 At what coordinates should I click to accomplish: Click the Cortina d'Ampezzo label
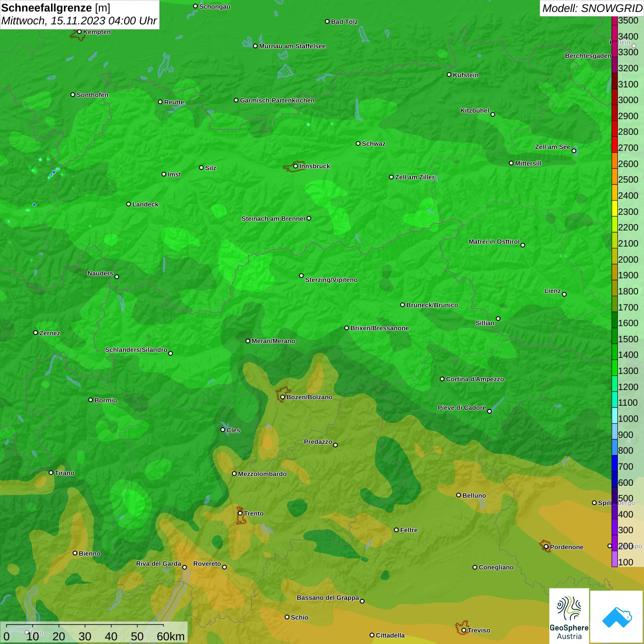coord(475,379)
